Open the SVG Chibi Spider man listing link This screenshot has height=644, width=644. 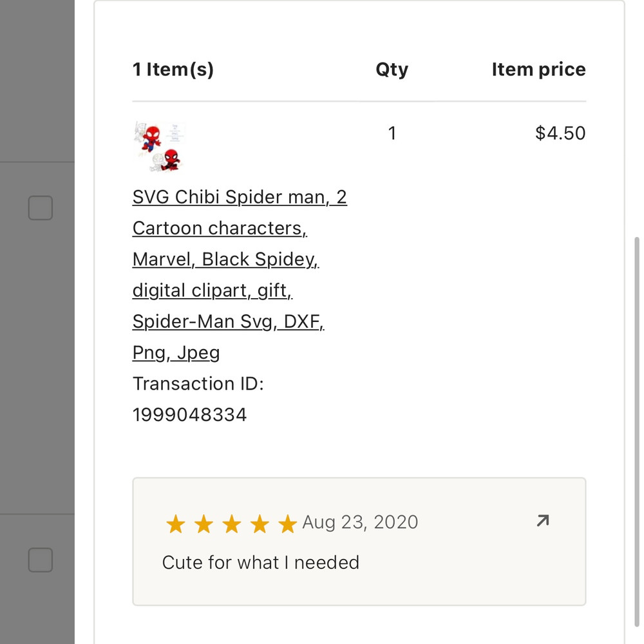click(x=240, y=197)
